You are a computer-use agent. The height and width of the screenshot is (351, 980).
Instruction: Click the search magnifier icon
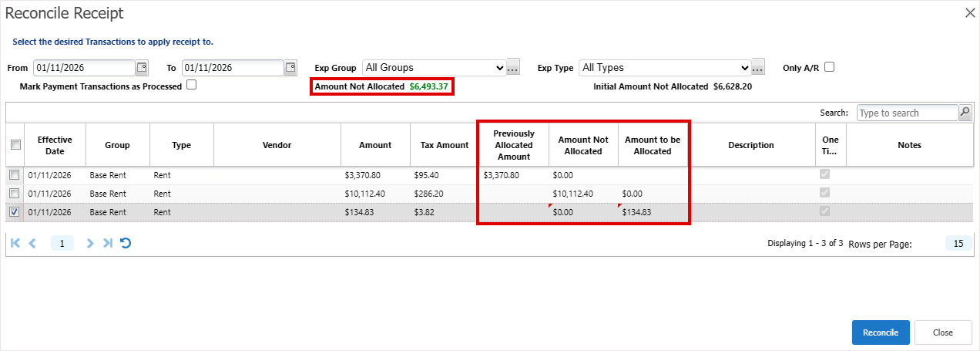pyautogui.click(x=965, y=113)
